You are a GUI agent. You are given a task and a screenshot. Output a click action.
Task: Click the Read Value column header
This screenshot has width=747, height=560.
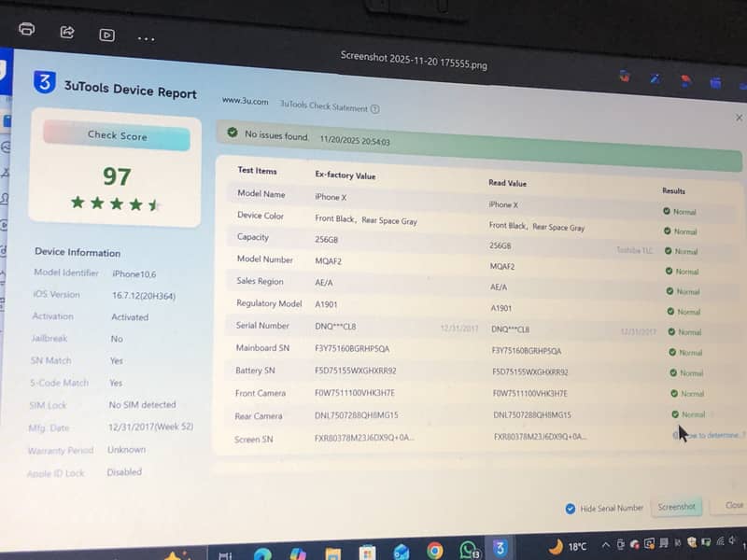click(x=507, y=183)
